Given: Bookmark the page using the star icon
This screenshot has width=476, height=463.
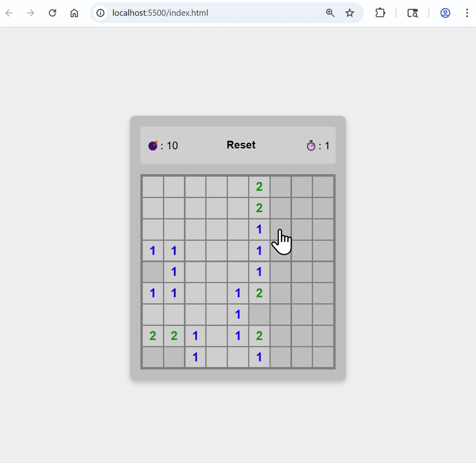Looking at the screenshot, I should tap(350, 12).
